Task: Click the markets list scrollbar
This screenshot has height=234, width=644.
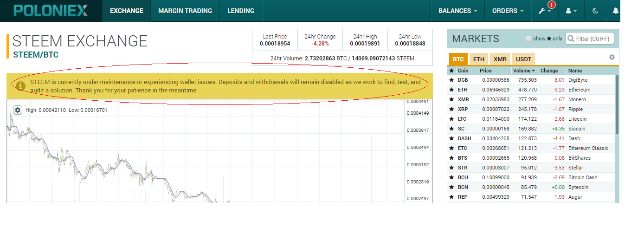Action: [617, 104]
